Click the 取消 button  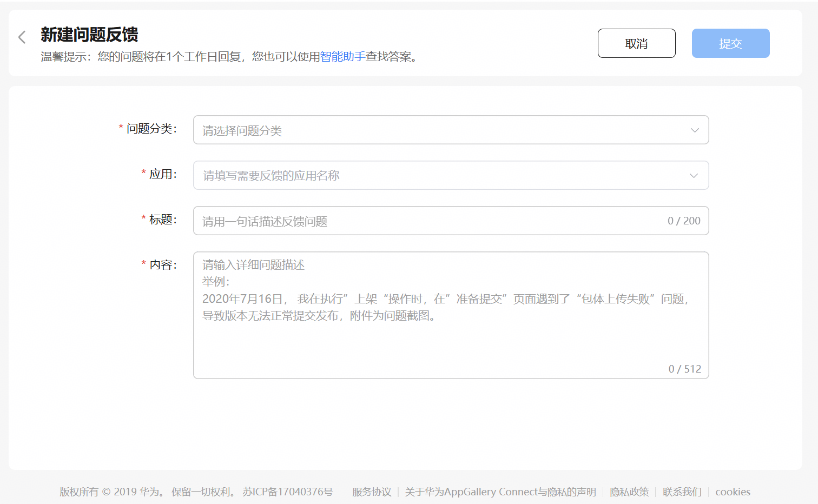coord(636,43)
